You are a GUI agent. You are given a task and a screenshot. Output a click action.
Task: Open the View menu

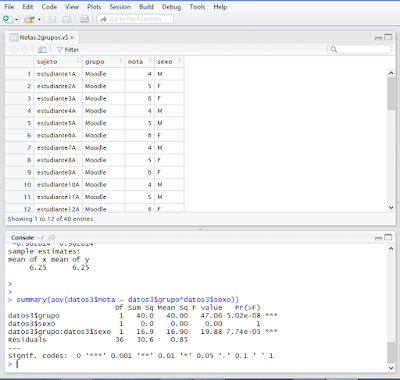pyautogui.click(x=72, y=7)
